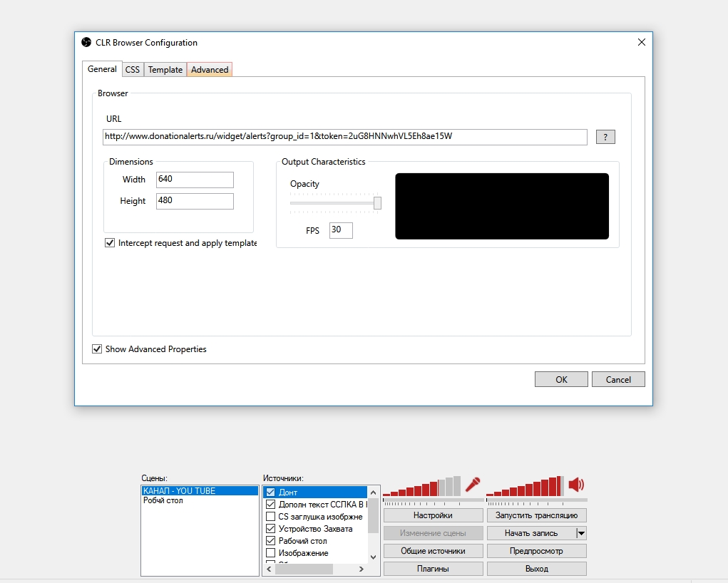The height and width of the screenshot is (583, 728).
Task: Open Настройки settings button
Action: click(x=434, y=515)
